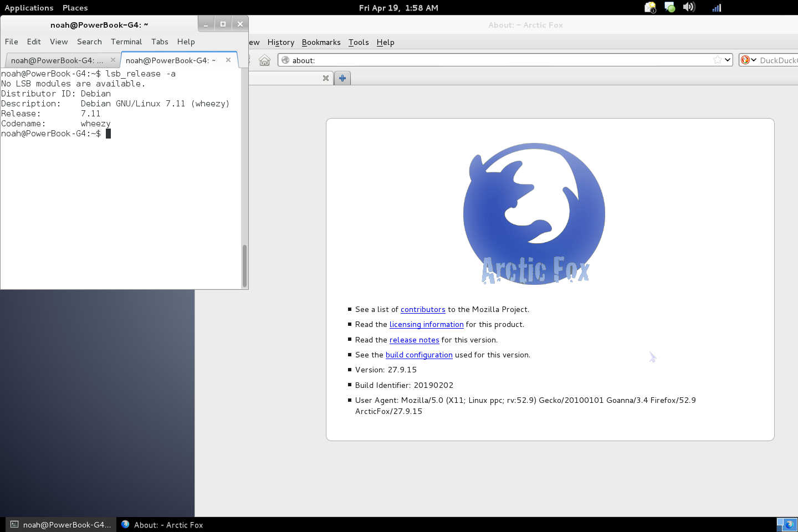The image size is (798, 532).
Task: Open the terminal Edit menu
Action: pyautogui.click(x=34, y=42)
